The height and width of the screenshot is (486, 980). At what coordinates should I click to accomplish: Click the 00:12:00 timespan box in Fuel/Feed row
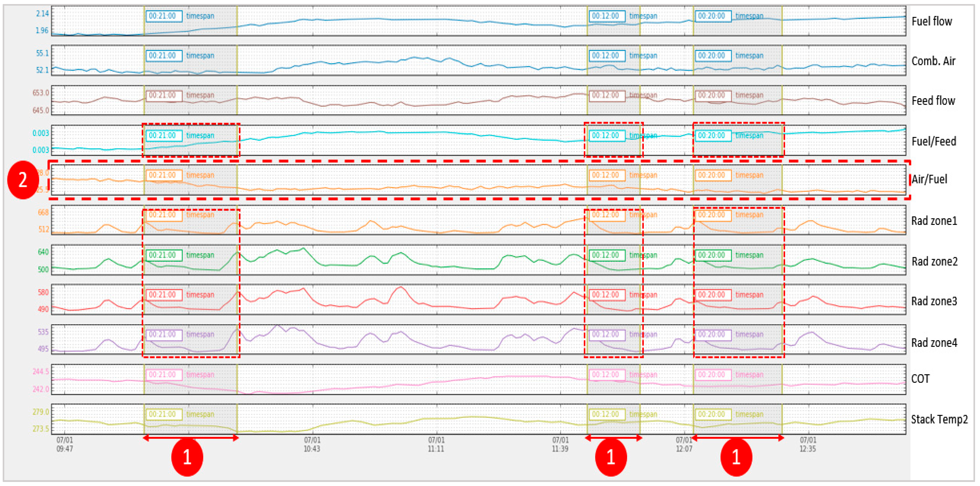(x=607, y=136)
